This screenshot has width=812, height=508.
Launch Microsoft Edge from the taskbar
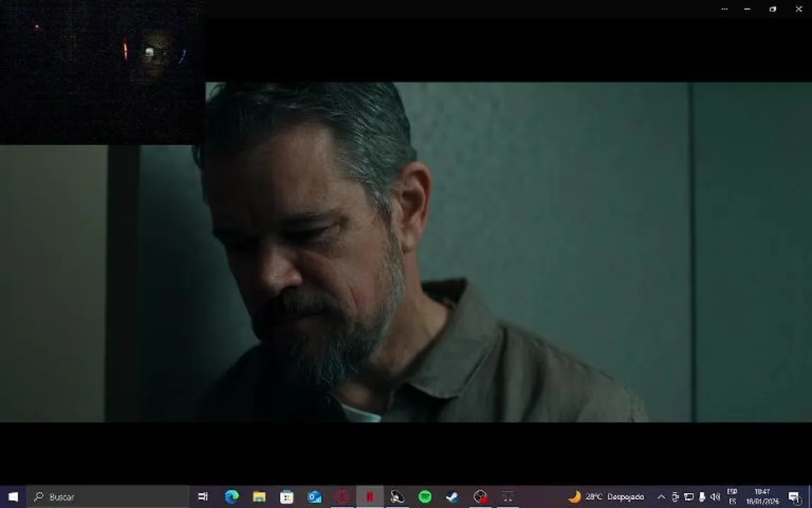tap(231, 497)
